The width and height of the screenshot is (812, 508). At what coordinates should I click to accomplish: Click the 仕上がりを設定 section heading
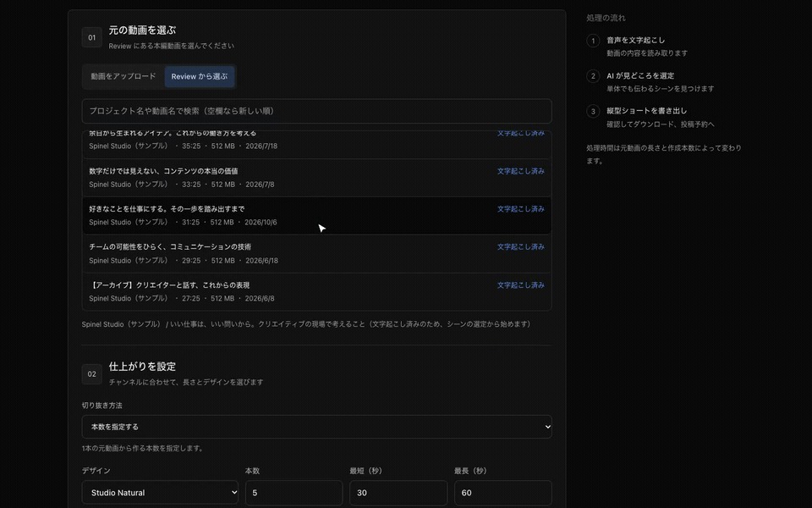point(142,367)
